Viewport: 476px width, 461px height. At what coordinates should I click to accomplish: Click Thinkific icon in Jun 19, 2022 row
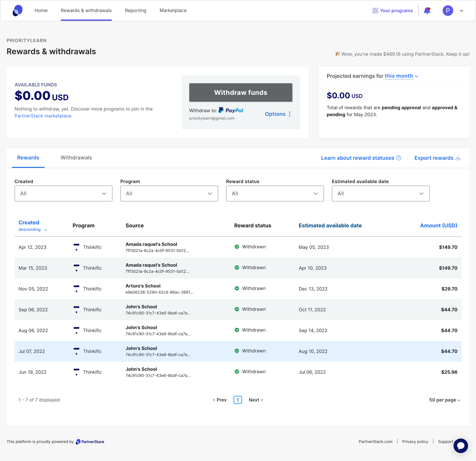pyautogui.click(x=77, y=372)
